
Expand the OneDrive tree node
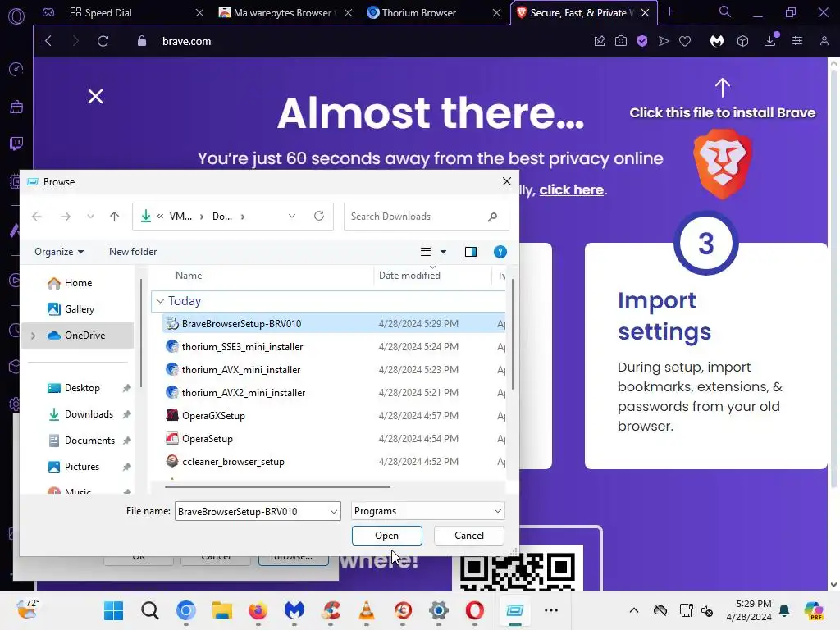click(33, 336)
